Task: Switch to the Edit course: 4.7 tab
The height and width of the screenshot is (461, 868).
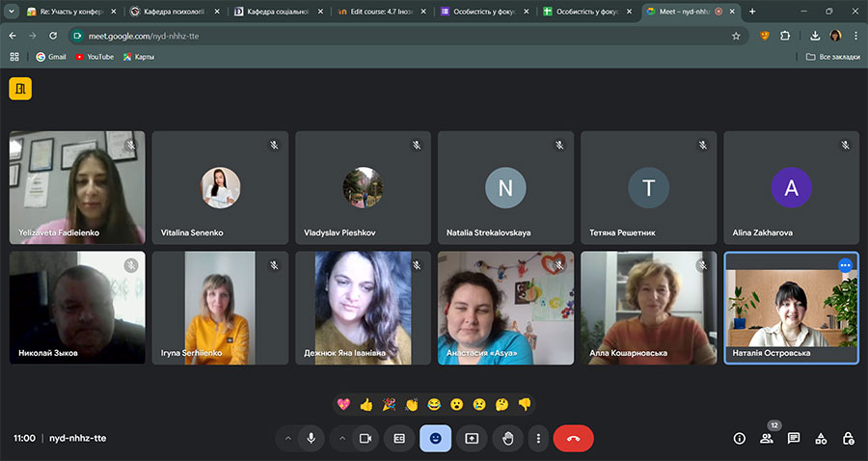Action: (x=381, y=11)
